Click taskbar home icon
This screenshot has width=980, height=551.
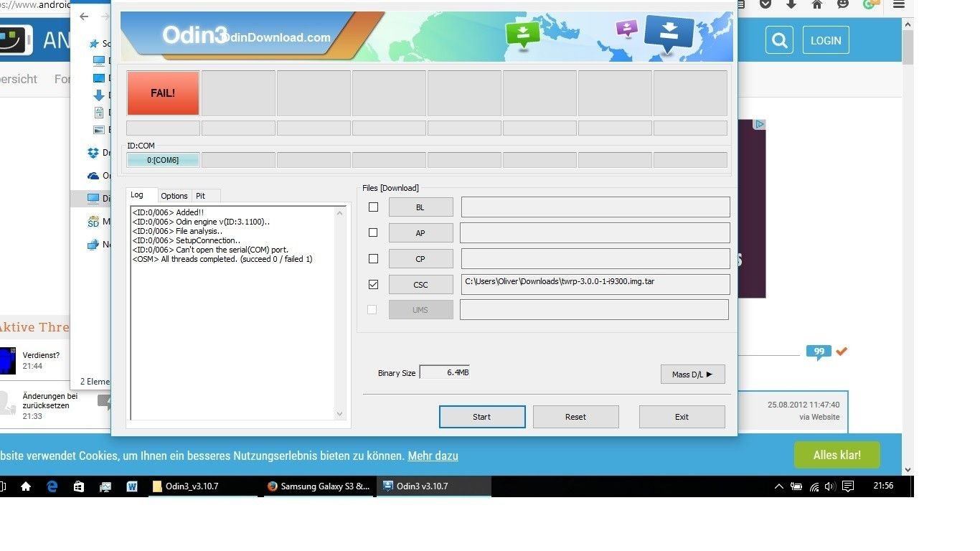[26, 486]
